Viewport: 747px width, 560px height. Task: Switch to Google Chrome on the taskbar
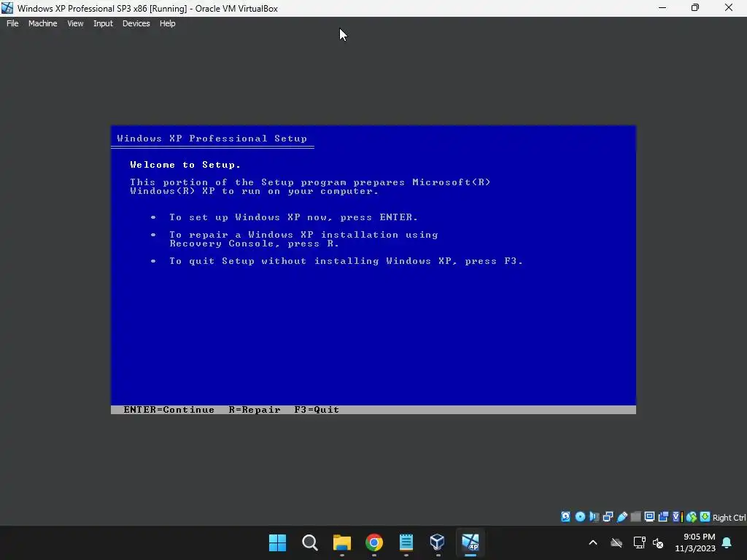pos(374,542)
